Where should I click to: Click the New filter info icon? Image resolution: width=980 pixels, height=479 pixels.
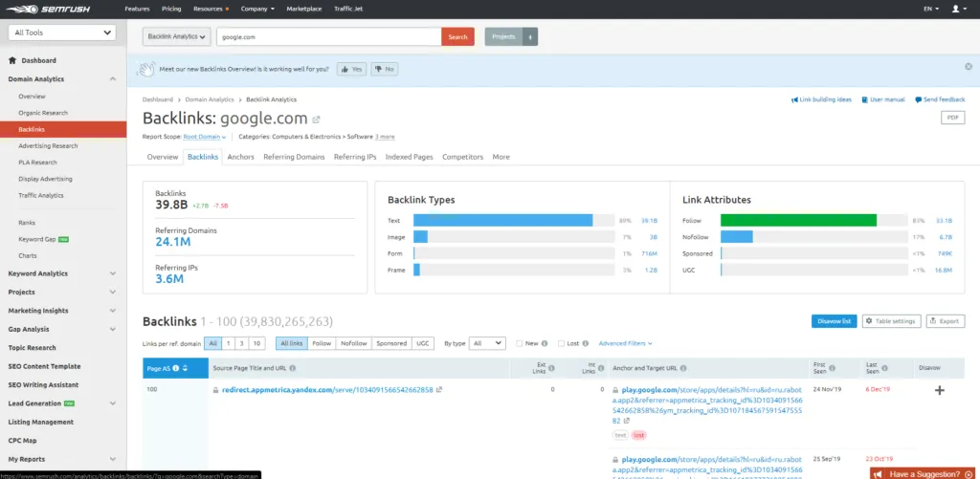click(x=545, y=343)
